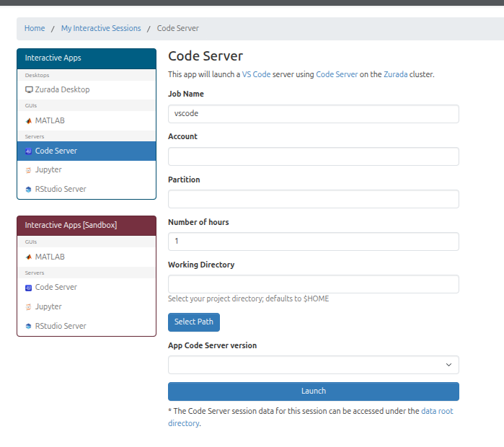Choose RStudio Server under Interactive Apps
The height and width of the screenshot is (447, 504).
click(x=87, y=190)
